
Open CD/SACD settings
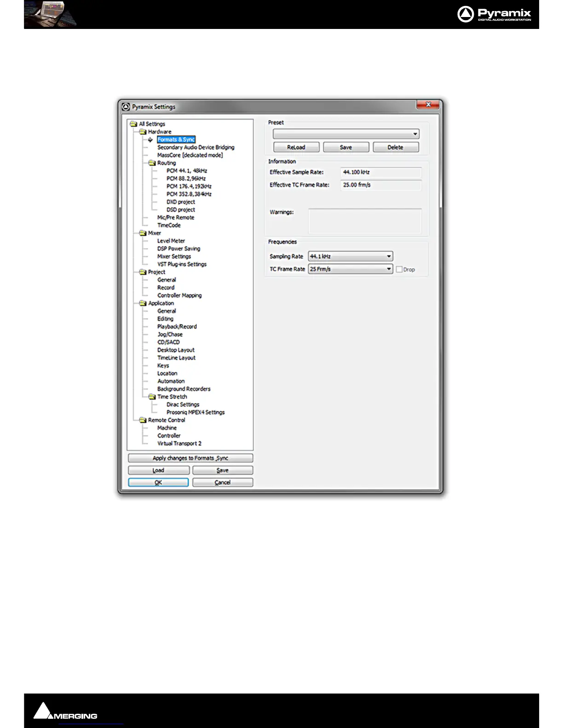click(x=168, y=343)
